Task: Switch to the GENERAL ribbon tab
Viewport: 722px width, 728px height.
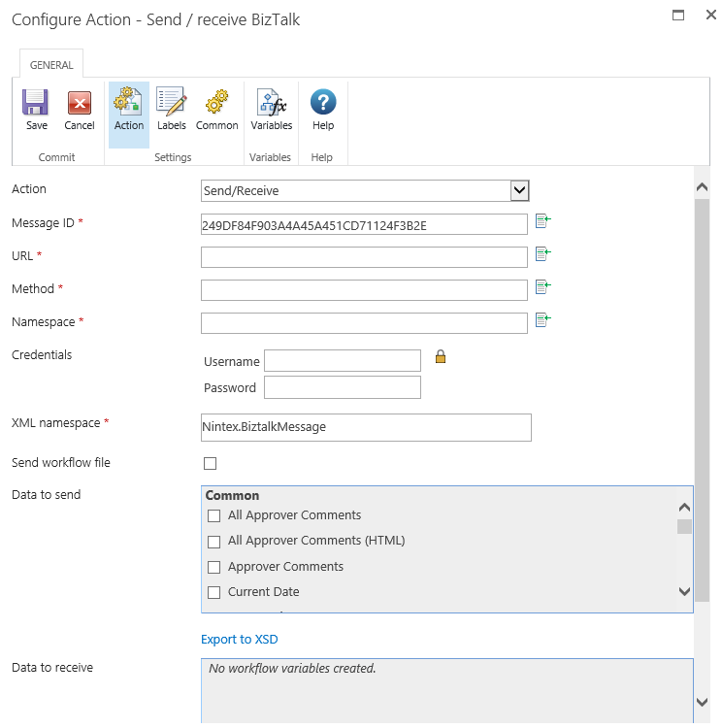Action: pyautogui.click(x=51, y=65)
